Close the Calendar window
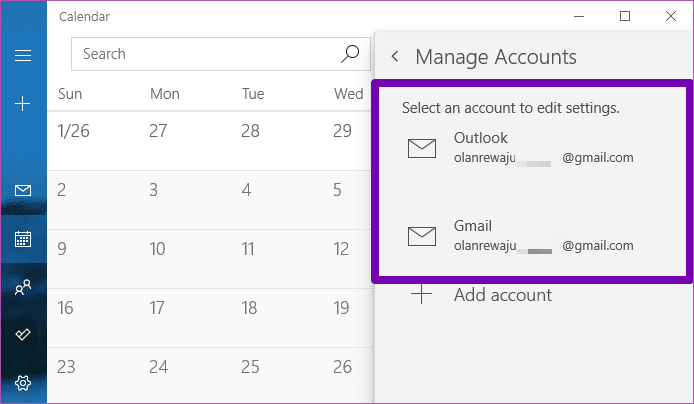The height and width of the screenshot is (404, 694). 671,16
